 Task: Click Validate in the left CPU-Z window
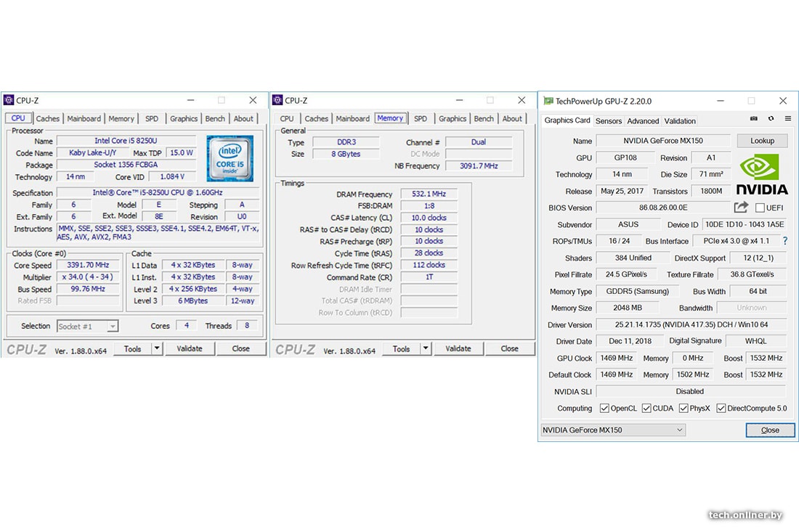pos(190,348)
